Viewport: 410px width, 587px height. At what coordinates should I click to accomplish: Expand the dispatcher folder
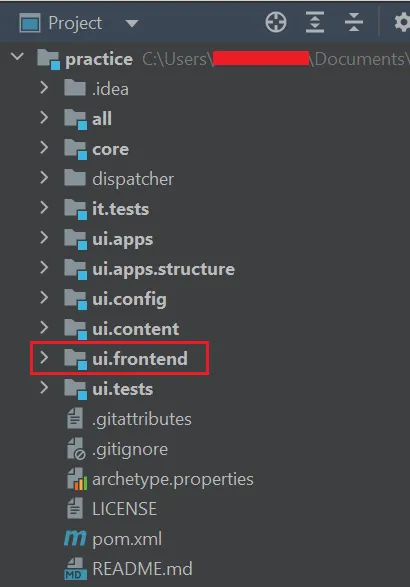click(44, 177)
